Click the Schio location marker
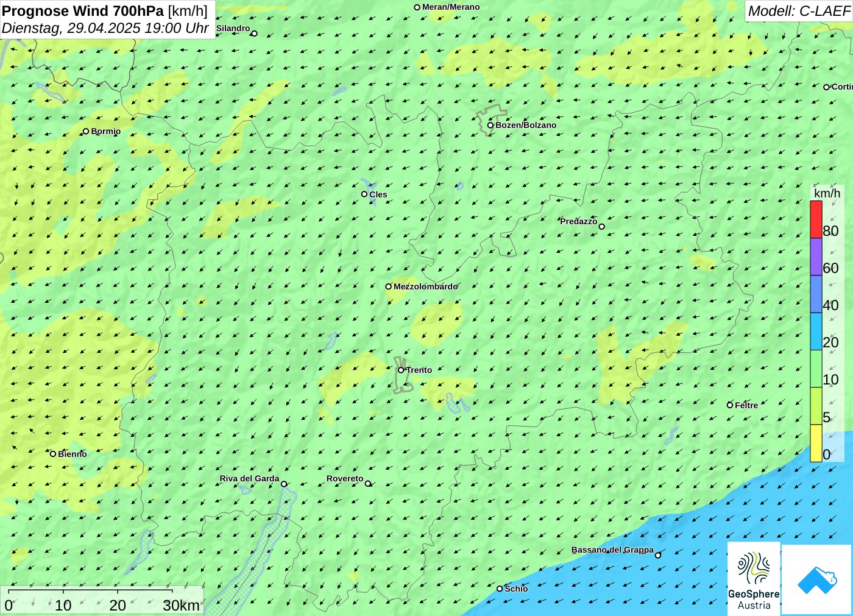The image size is (853, 616). (x=500, y=589)
